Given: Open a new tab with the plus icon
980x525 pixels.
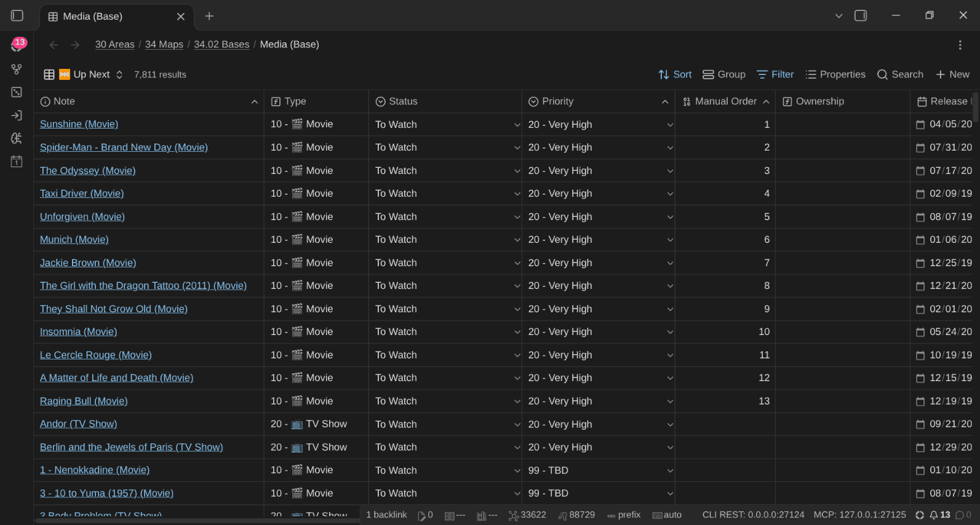Looking at the screenshot, I should click(209, 16).
